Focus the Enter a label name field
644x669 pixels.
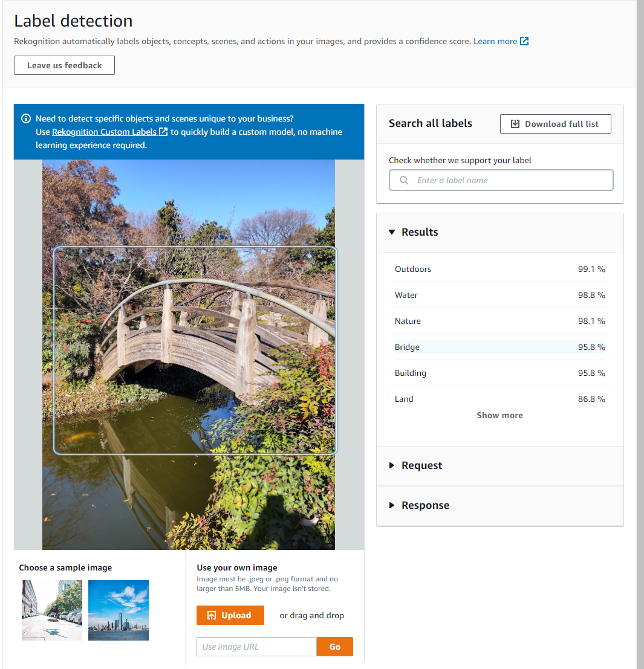click(501, 180)
